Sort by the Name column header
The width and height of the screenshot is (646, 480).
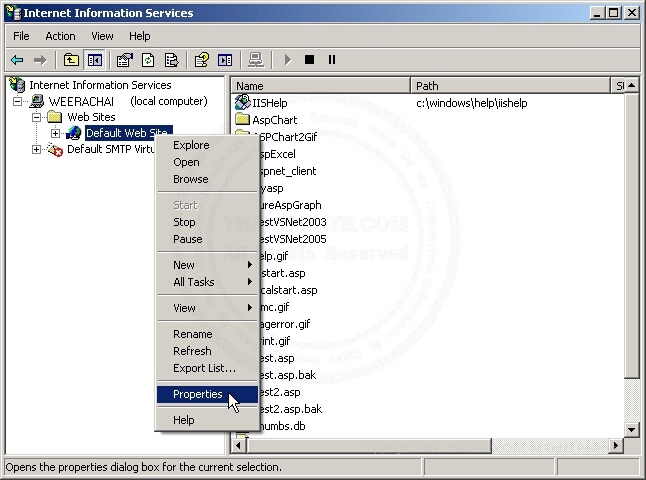tap(321, 86)
